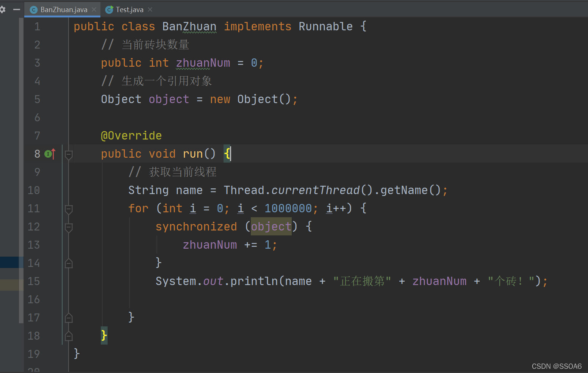Open the settings gear icon
Screen dimensions: 588x373
(2, 9)
